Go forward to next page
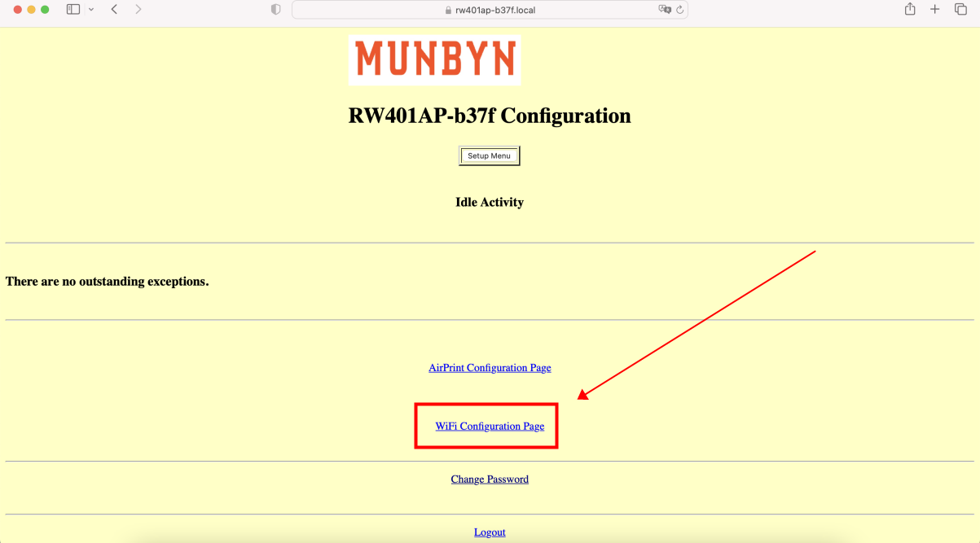This screenshot has width=980, height=543. point(138,10)
